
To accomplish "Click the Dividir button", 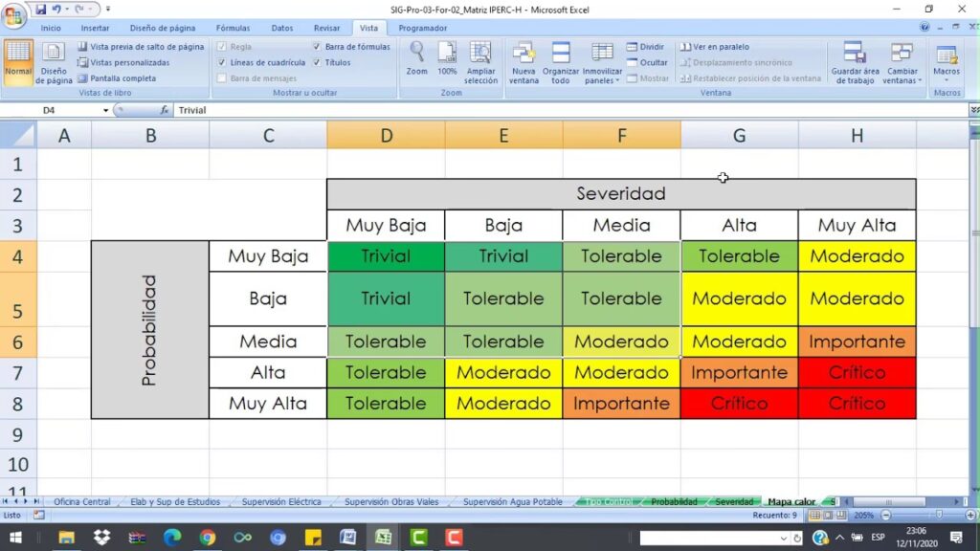I will coord(646,47).
